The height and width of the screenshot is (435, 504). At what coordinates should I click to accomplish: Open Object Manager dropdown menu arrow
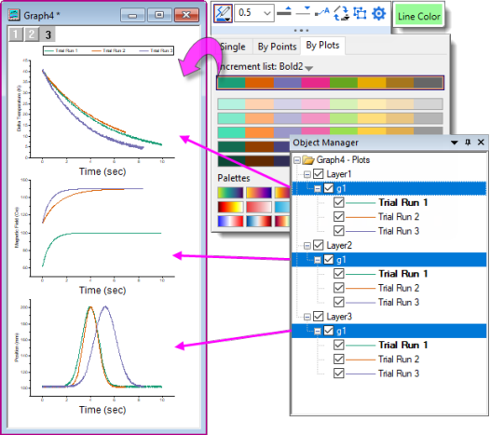pos(455,143)
